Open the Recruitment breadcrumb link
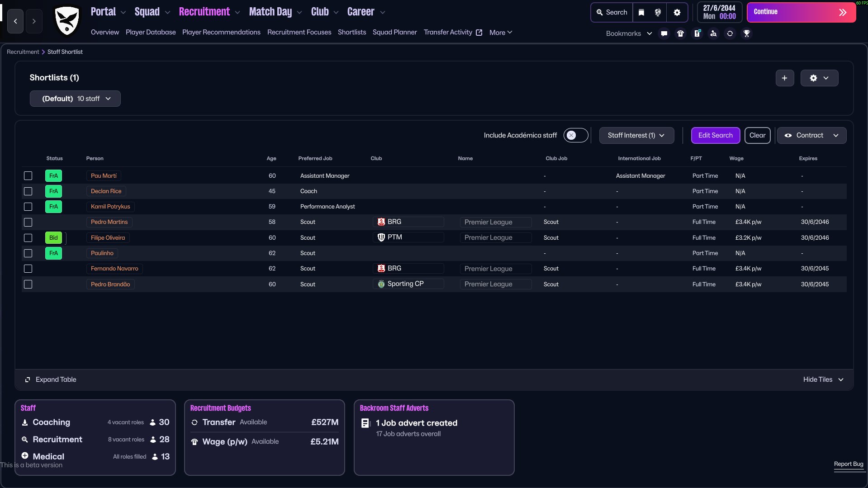This screenshot has height=488, width=868. [x=23, y=52]
